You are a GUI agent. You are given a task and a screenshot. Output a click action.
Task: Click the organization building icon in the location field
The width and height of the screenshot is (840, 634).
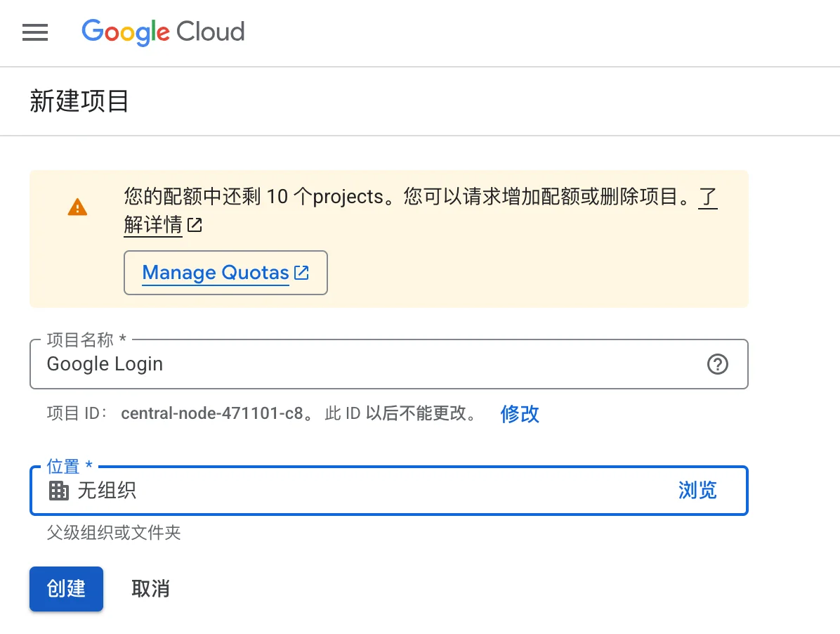coord(59,491)
